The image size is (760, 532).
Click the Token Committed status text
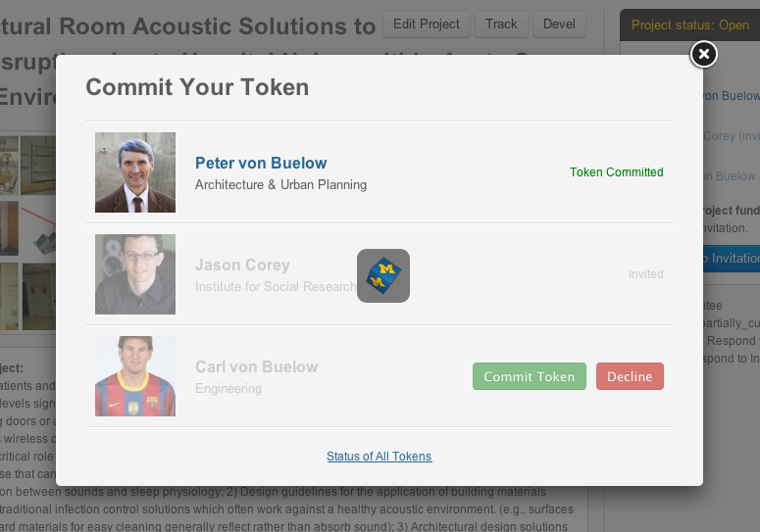pyautogui.click(x=616, y=172)
